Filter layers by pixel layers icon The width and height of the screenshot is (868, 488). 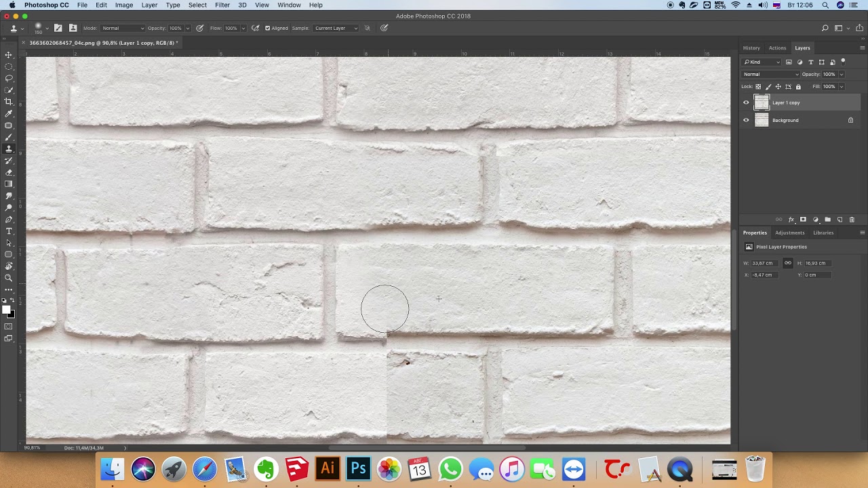(x=789, y=62)
